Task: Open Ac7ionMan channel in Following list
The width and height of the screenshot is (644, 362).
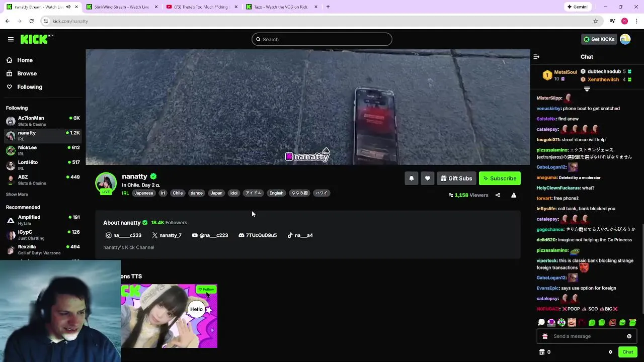Action: click(43, 121)
